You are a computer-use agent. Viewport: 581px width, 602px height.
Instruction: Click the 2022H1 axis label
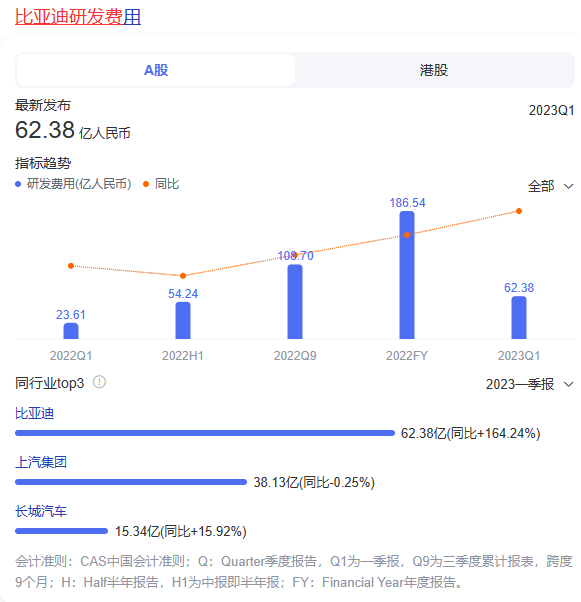tap(183, 356)
